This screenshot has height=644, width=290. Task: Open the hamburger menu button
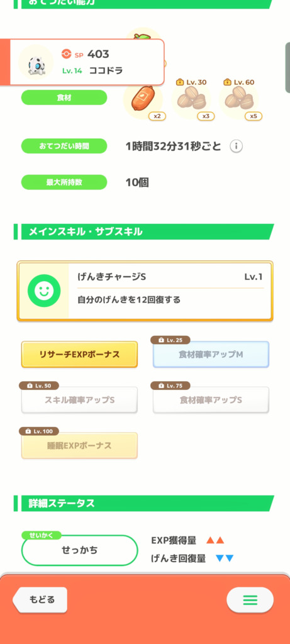click(250, 600)
